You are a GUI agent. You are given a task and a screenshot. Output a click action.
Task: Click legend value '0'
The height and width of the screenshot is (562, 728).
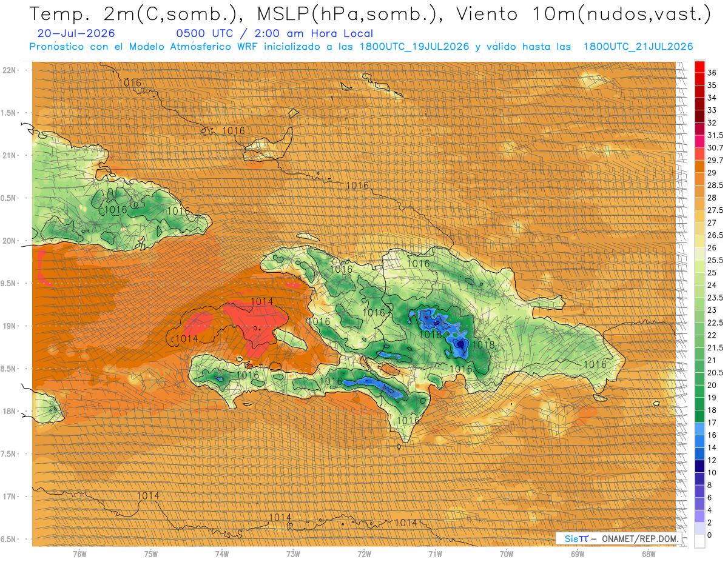(710, 535)
